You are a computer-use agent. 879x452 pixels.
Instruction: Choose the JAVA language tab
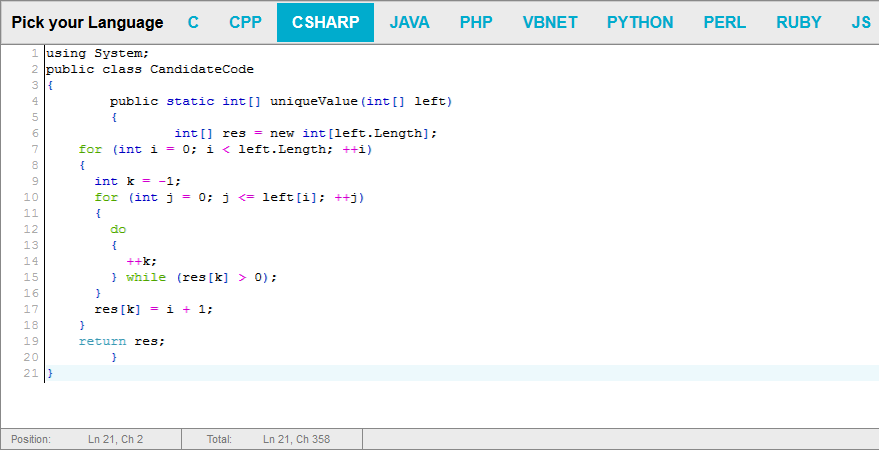[x=409, y=22]
